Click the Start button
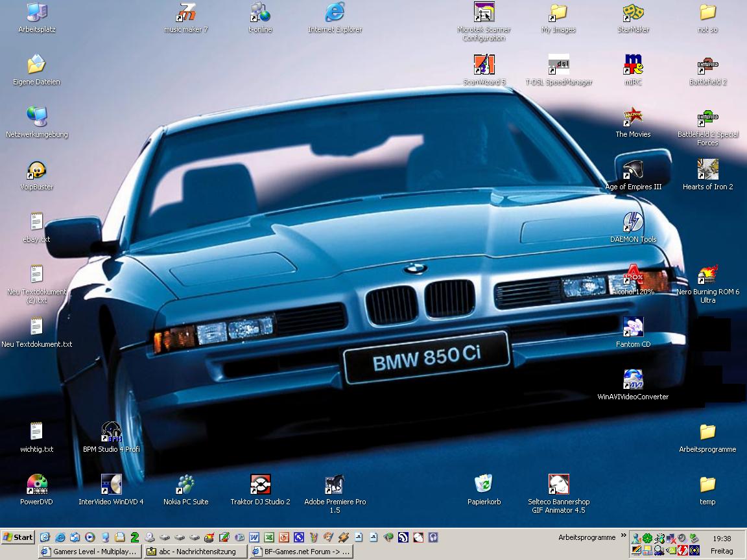The height and width of the screenshot is (560, 747). click(x=18, y=537)
